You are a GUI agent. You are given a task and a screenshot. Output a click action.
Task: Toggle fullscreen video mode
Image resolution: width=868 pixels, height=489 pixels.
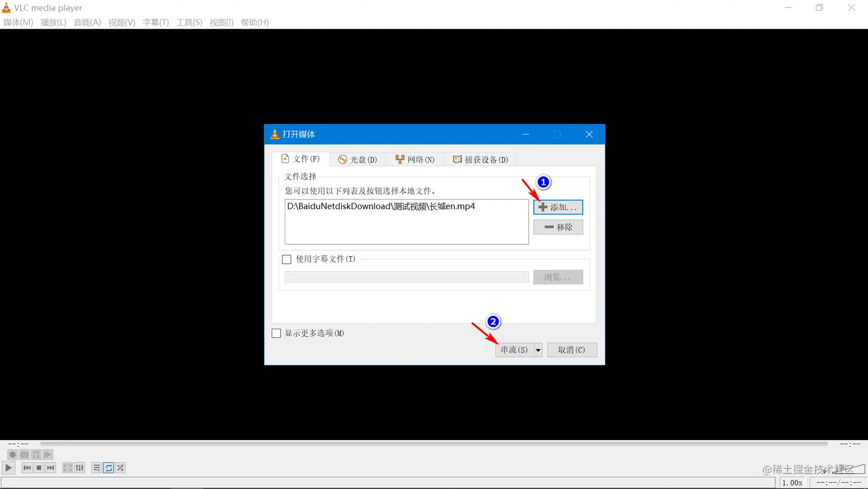pyautogui.click(x=68, y=468)
